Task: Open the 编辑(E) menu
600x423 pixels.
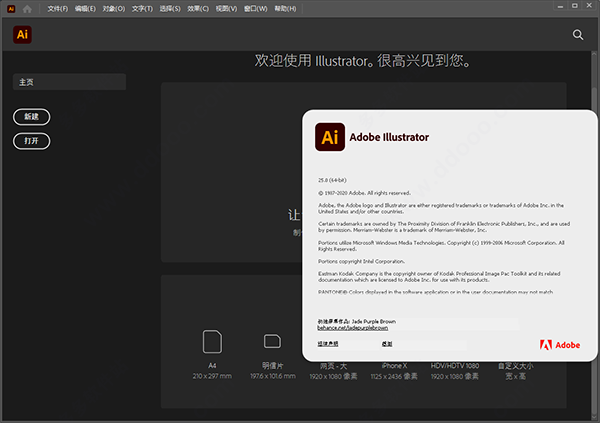Action: click(85, 9)
